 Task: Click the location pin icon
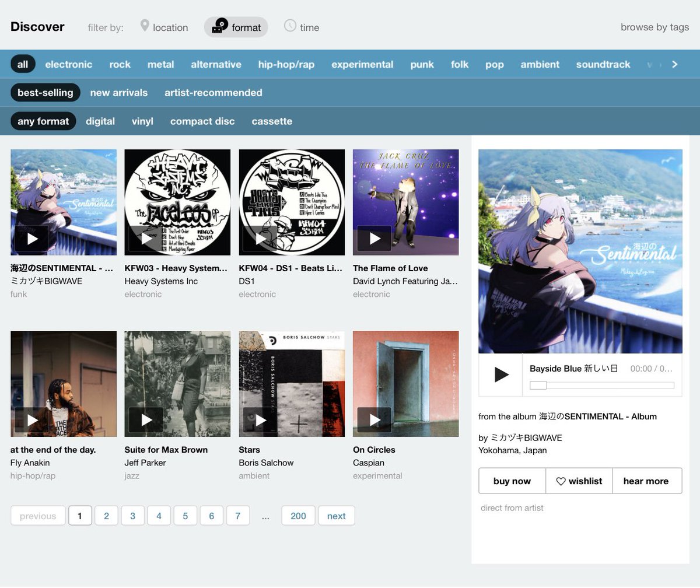click(x=145, y=26)
